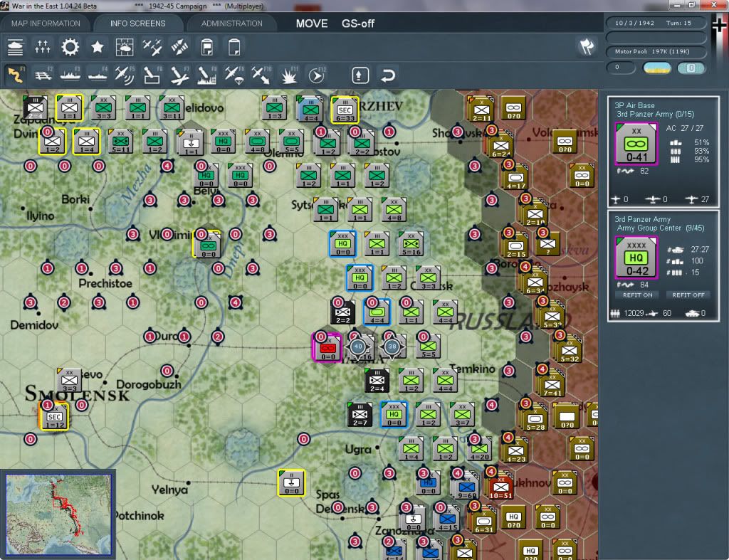Image resolution: width=729 pixels, height=560 pixels.
Task: Open the ADMINISTRATION tab
Action: tap(231, 23)
